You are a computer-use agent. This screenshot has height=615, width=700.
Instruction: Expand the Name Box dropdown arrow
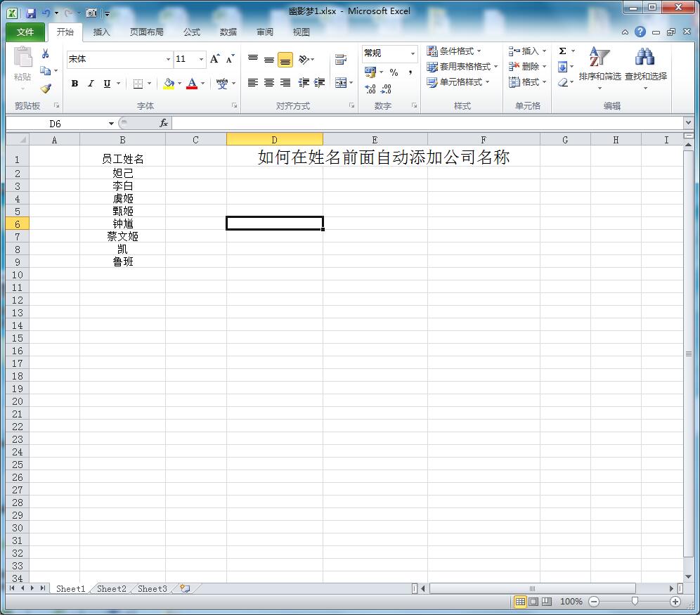(111, 124)
